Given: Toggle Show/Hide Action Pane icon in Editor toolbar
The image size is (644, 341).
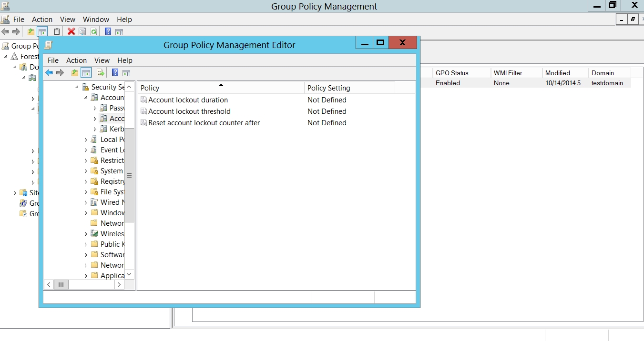Looking at the screenshot, I should click(x=126, y=73).
